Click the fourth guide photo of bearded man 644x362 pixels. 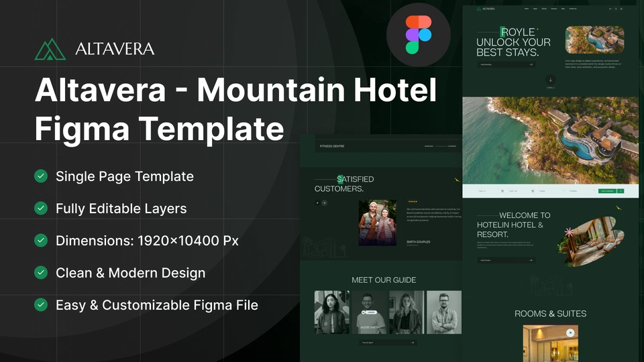click(x=444, y=312)
